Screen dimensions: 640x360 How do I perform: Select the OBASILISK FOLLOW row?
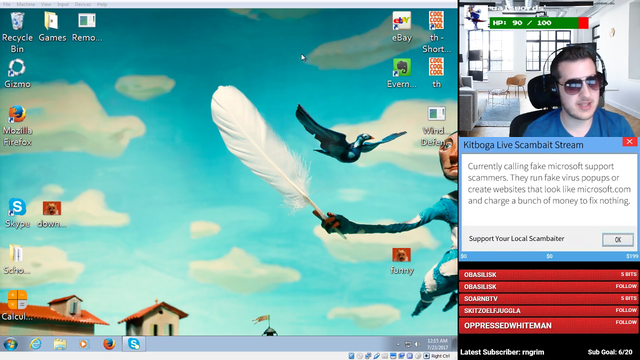click(549, 287)
